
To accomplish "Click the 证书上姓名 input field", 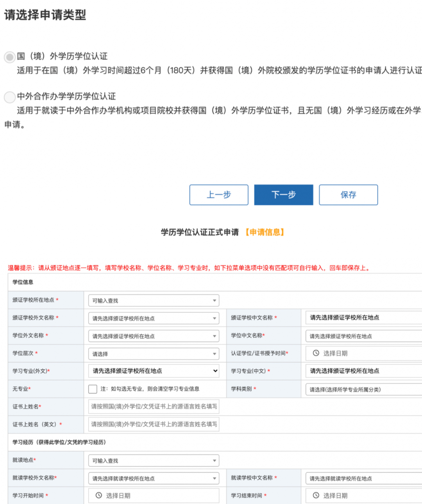I will [x=153, y=407].
